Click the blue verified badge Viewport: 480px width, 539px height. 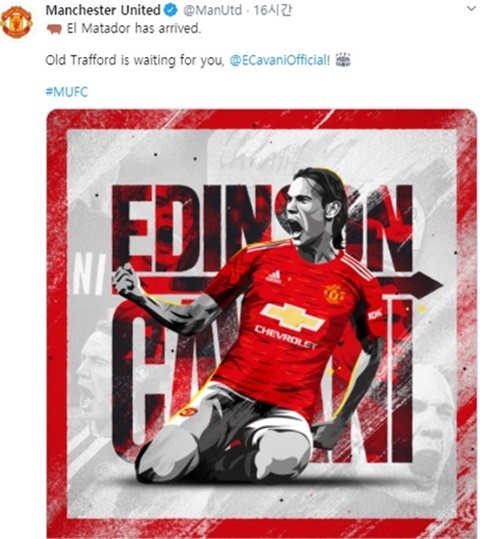(171, 10)
